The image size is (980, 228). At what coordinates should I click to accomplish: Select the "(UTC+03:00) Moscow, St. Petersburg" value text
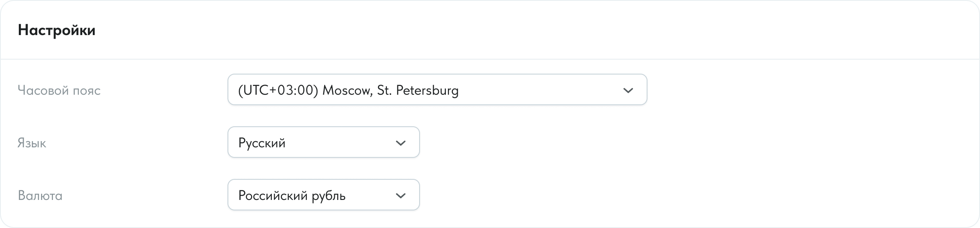(x=348, y=90)
